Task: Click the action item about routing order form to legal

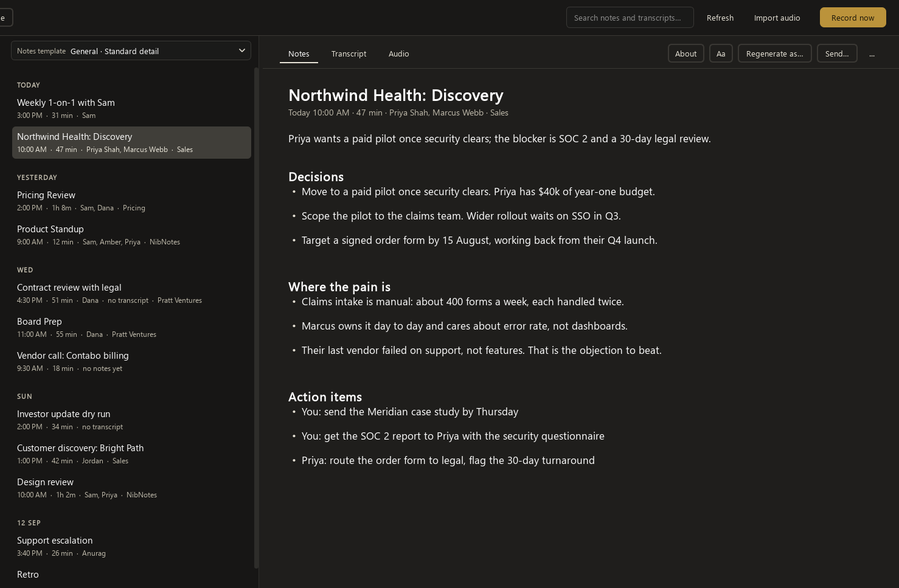Action: [448, 460]
